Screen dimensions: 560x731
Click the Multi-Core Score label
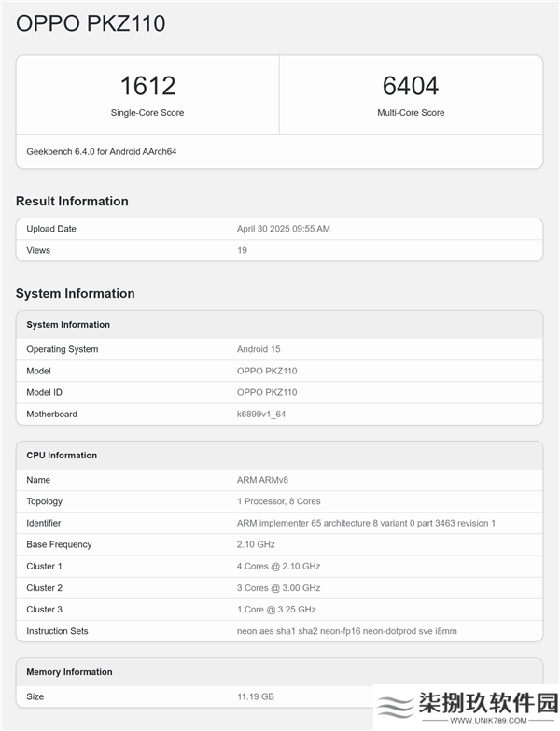[411, 112]
